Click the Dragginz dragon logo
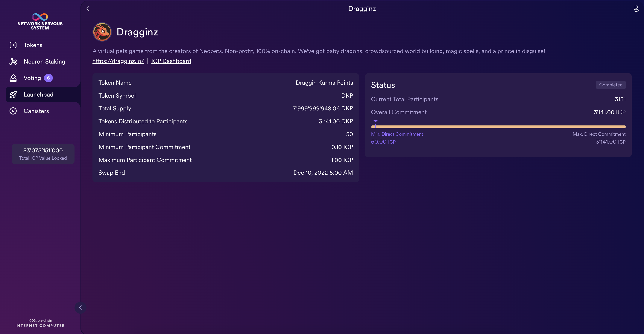 click(102, 32)
